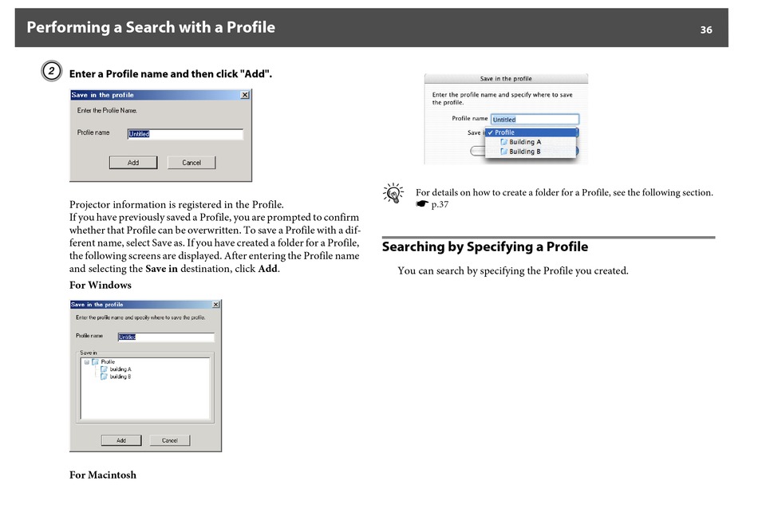Close the dialog reading "Enter the Profile Name."
Viewport: 758px width, 532px height.
click(245, 95)
